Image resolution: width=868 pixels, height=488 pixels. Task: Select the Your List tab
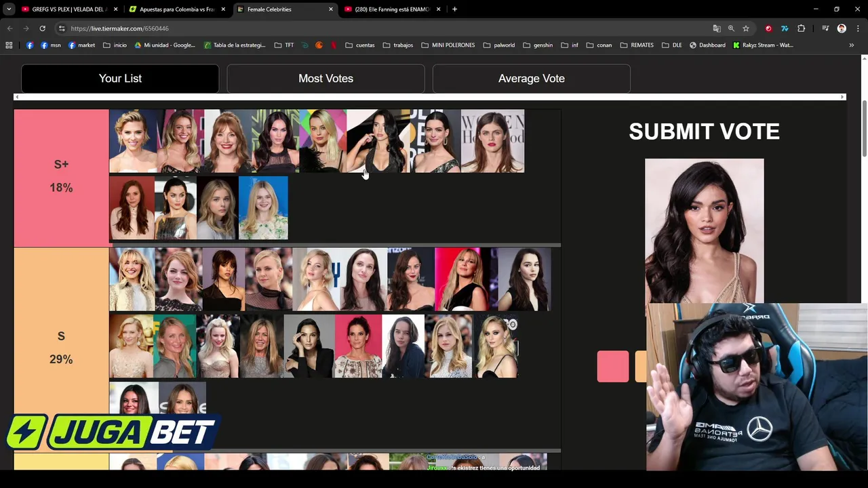[120, 79]
